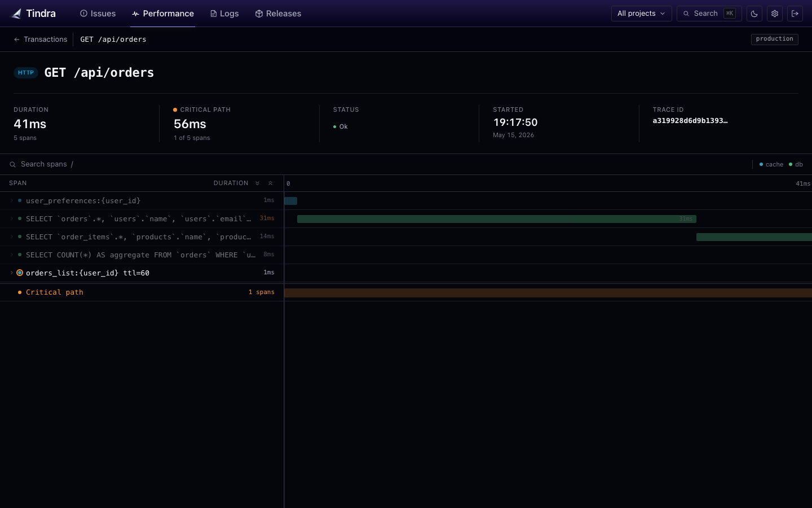This screenshot has width=812, height=508.
Task: Click the 14ms duration cell
Action: pyautogui.click(x=267, y=237)
